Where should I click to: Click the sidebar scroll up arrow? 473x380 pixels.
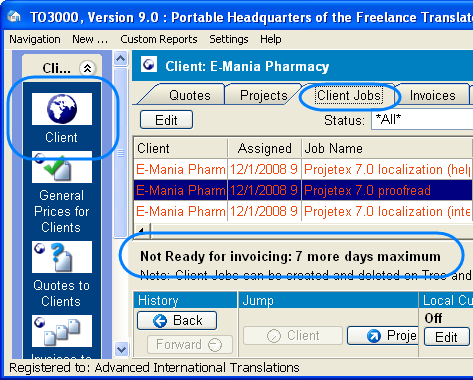pos(120,59)
